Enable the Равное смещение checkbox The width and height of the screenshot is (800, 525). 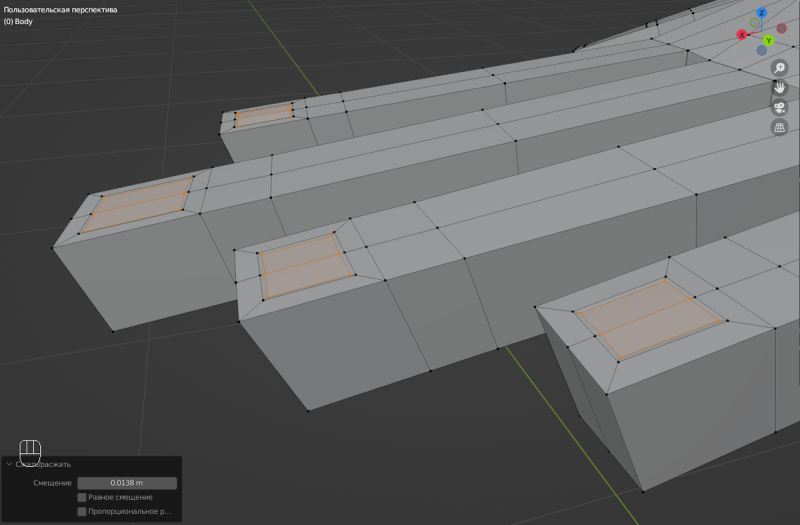[x=82, y=497]
